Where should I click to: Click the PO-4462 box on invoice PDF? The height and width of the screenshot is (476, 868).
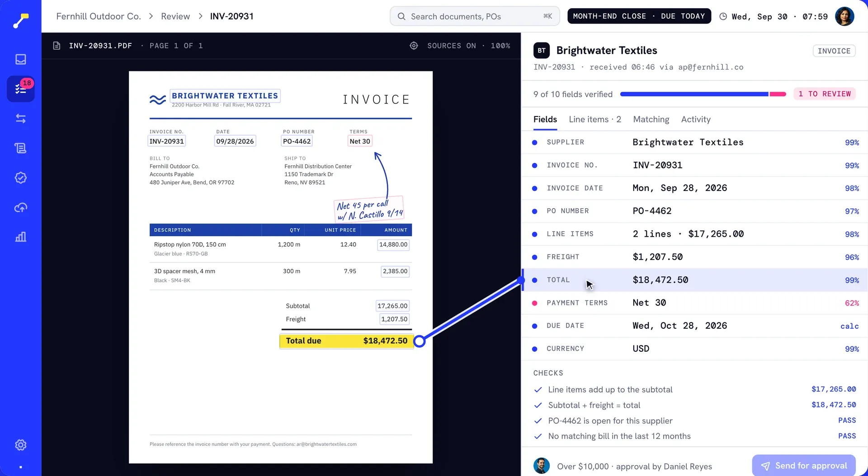click(x=297, y=141)
